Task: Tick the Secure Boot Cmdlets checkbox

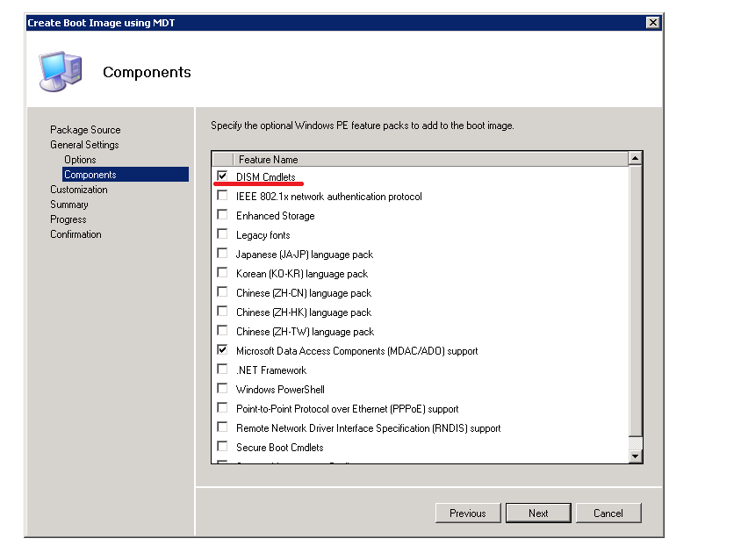Action: pyautogui.click(x=222, y=447)
